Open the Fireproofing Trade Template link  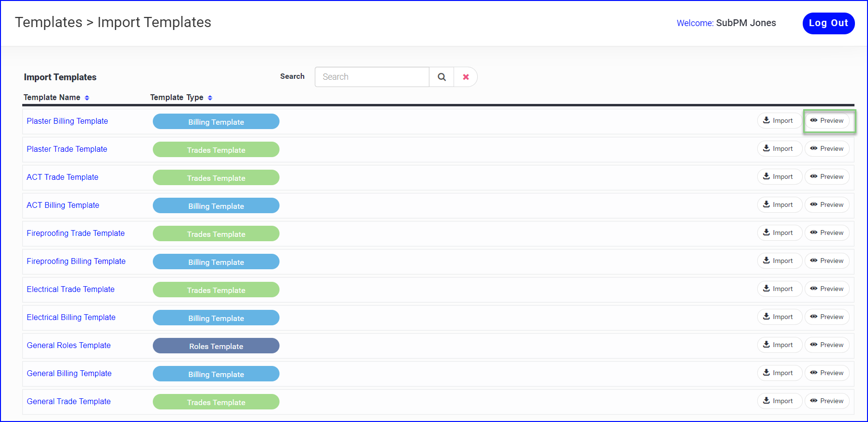tap(75, 233)
